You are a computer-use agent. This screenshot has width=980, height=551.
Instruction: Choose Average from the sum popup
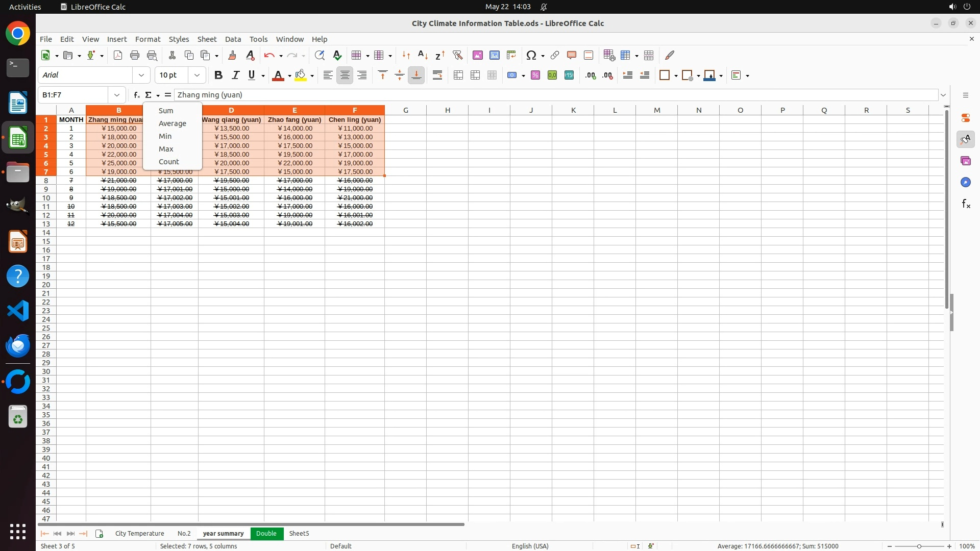(x=172, y=123)
